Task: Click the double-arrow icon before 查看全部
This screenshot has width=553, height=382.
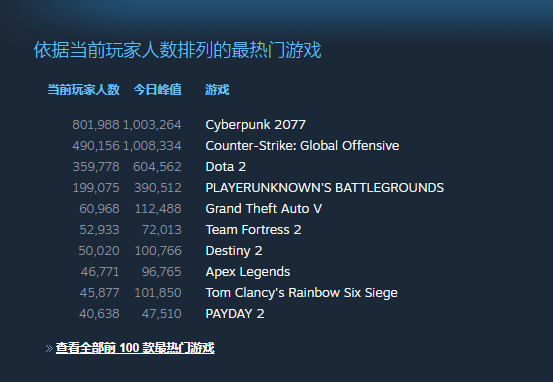Action: [49, 349]
